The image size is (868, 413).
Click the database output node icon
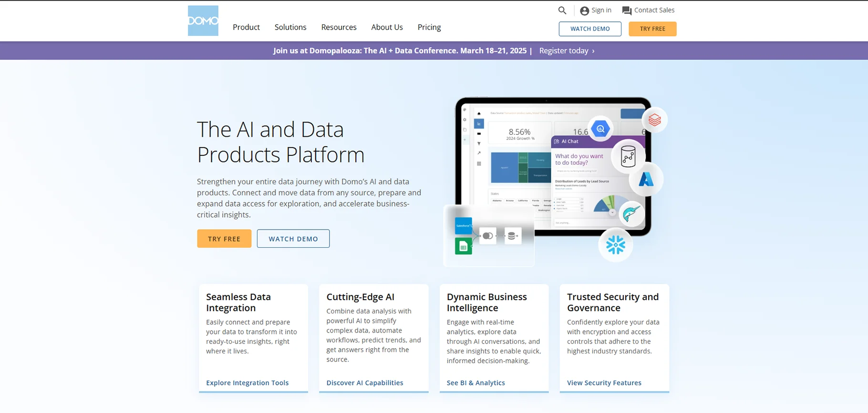click(513, 236)
